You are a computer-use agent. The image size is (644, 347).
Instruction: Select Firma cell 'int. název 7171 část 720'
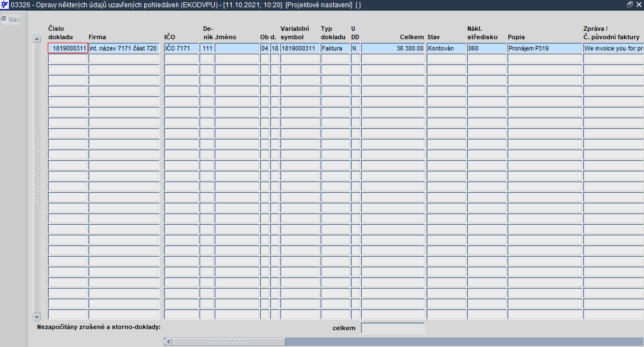pos(123,48)
